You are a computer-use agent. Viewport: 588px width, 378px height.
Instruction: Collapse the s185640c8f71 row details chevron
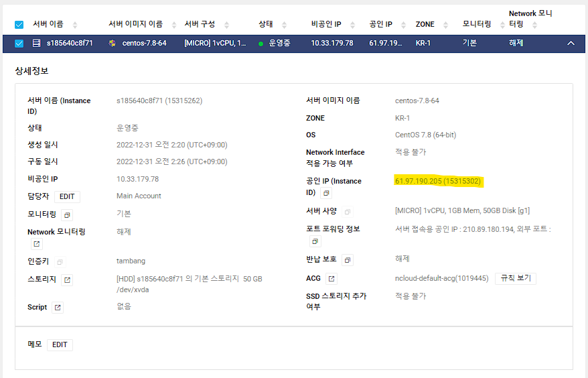tap(571, 43)
